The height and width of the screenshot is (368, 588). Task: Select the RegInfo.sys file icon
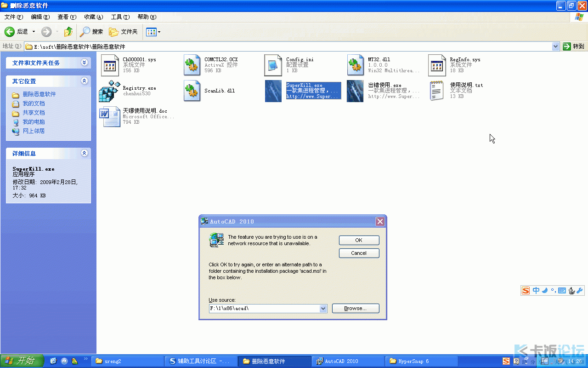pyautogui.click(x=437, y=65)
